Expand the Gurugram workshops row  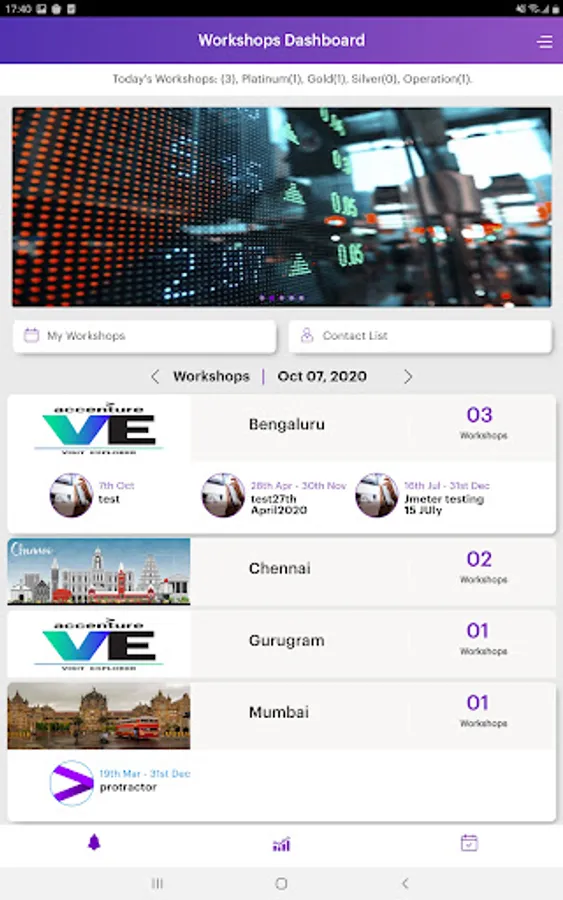point(281,643)
